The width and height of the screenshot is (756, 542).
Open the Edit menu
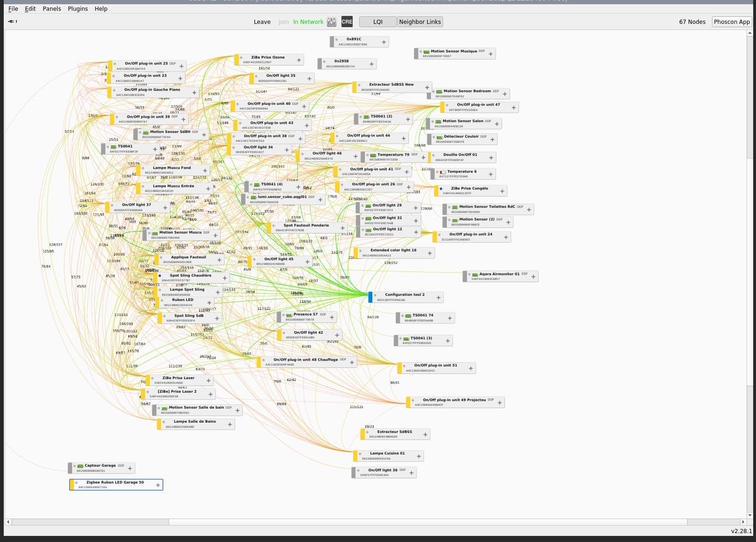pyautogui.click(x=30, y=8)
